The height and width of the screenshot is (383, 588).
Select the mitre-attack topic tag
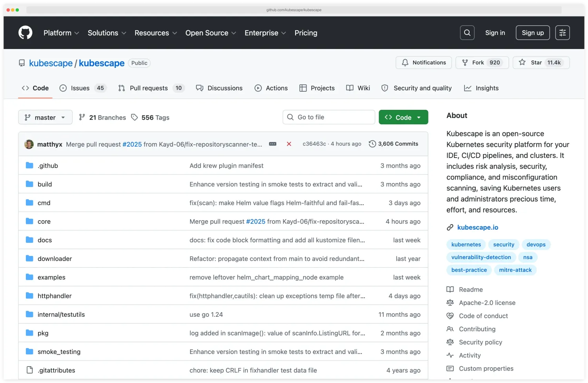[x=515, y=270]
